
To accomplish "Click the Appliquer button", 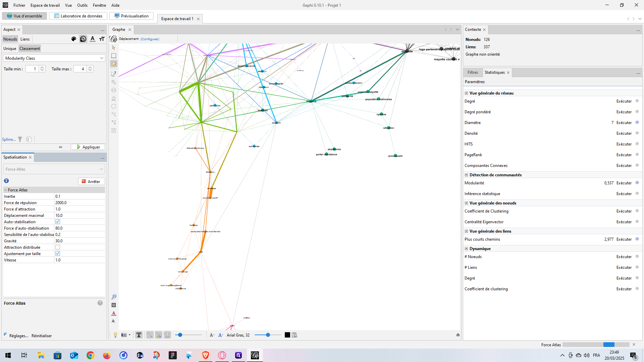I will click(88, 147).
